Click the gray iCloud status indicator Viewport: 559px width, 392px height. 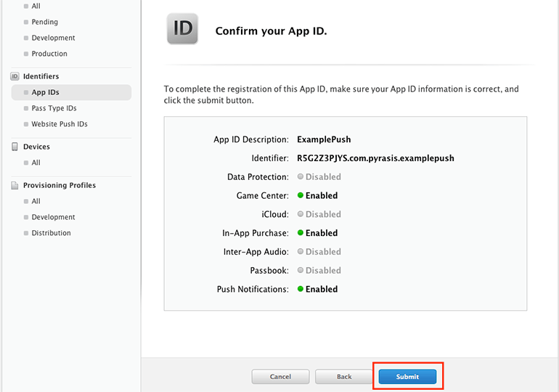tap(301, 214)
